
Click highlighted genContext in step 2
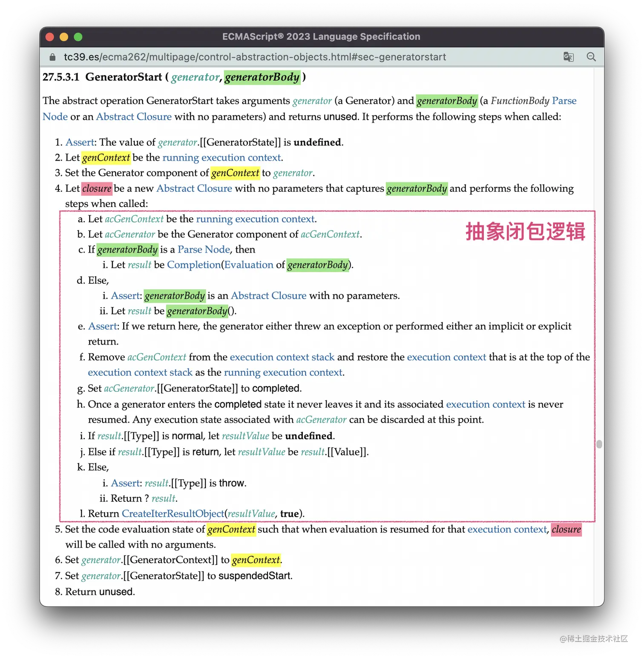coord(106,158)
